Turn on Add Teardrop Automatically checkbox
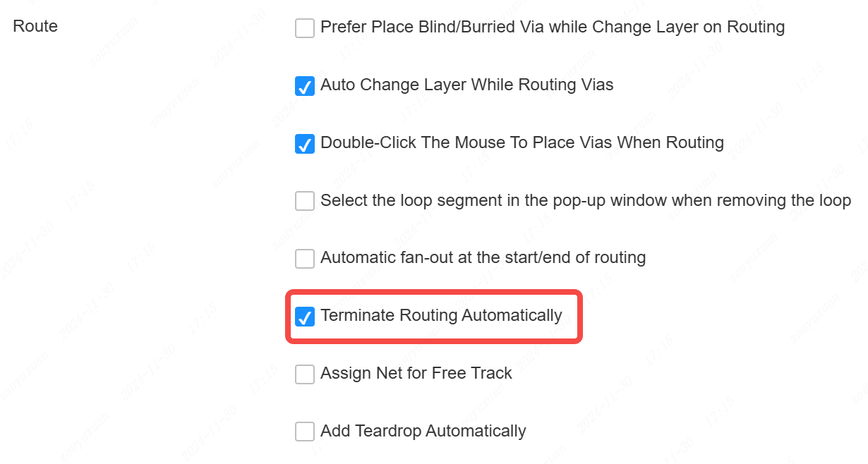The height and width of the screenshot is (464, 868). (305, 432)
